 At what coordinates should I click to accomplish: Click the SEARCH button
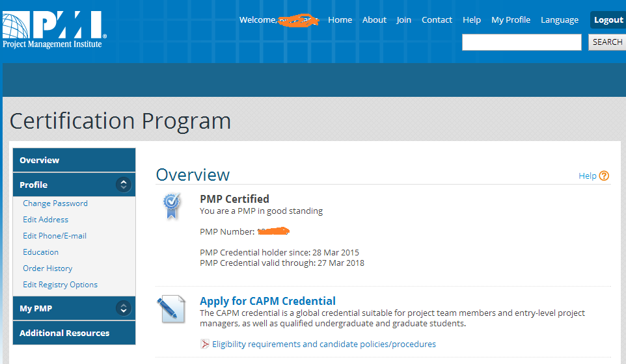tap(607, 42)
